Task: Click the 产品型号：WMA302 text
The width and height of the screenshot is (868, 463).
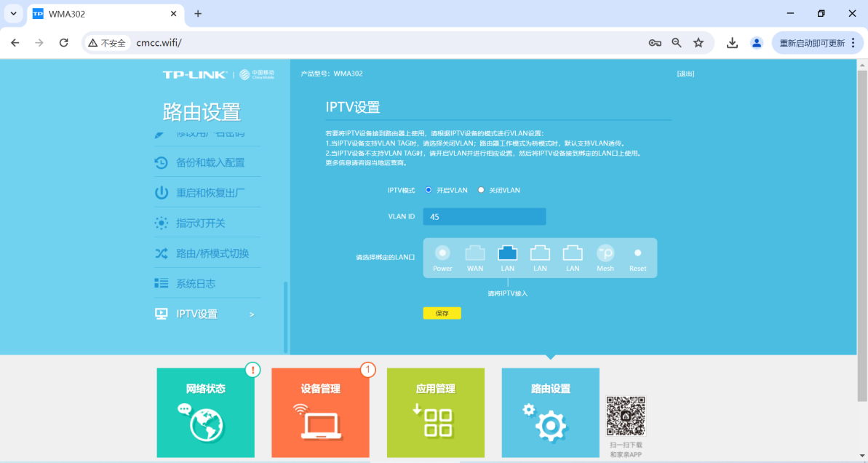Action: 332,74
